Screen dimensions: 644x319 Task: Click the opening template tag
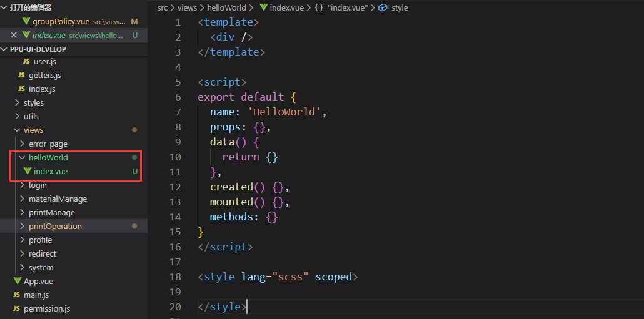(x=228, y=22)
